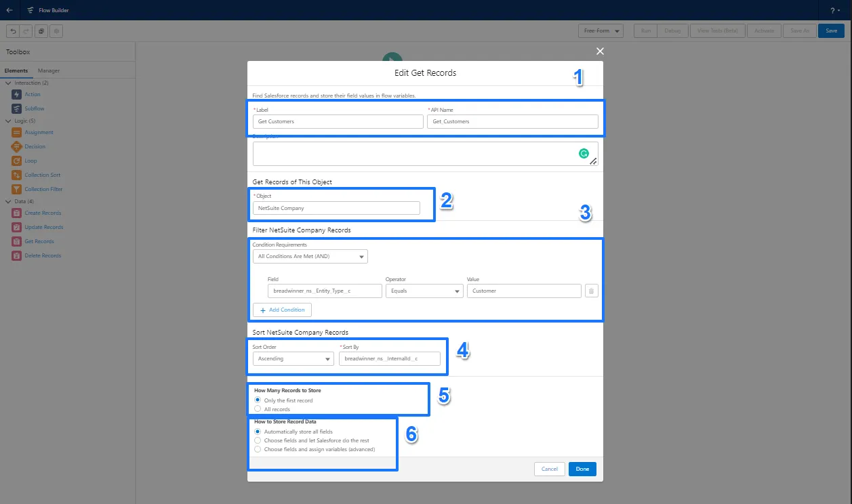The width and height of the screenshot is (852, 504).
Task: Click the Value field containing Customer
Action: pos(524,291)
